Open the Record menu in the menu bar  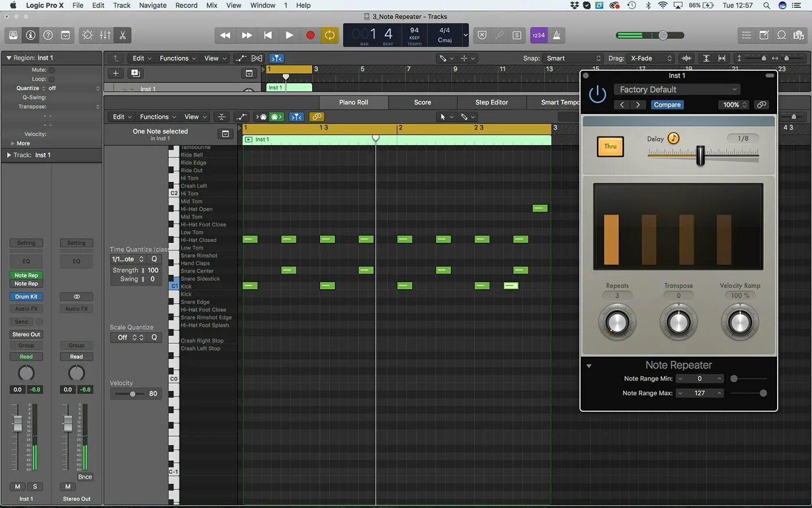pyautogui.click(x=186, y=5)
